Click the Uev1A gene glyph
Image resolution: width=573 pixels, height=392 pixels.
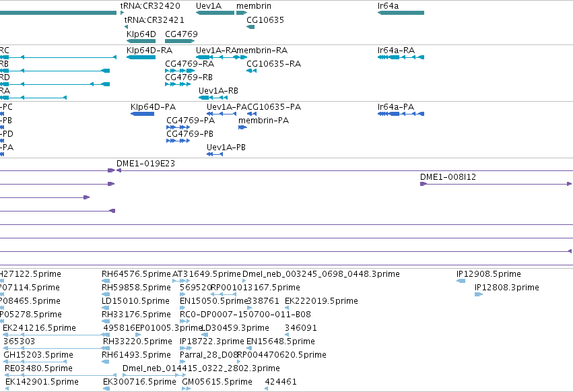(215, 13)
